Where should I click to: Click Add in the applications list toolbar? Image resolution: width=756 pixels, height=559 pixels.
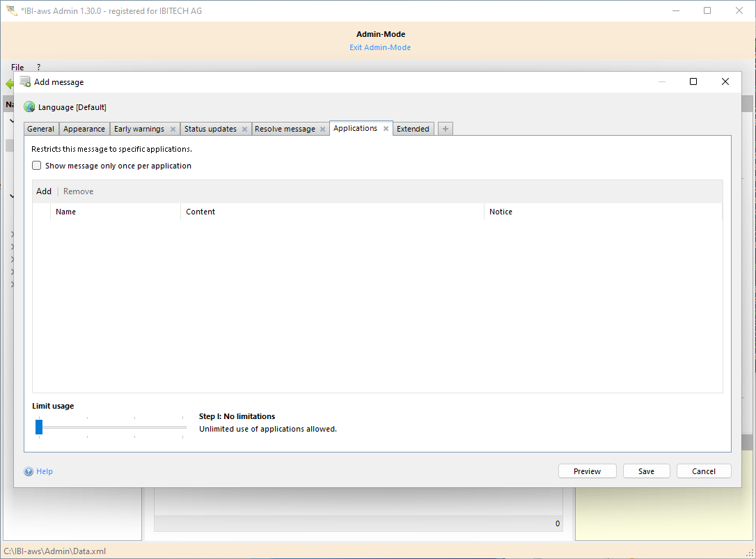point(44,191)
